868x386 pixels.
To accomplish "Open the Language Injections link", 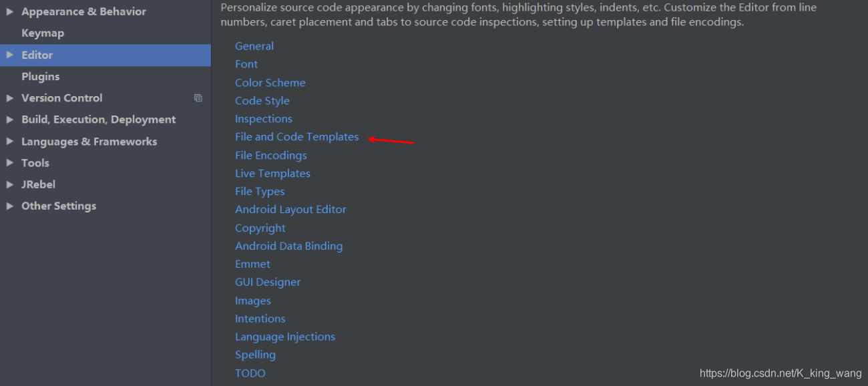I will 285,337.
